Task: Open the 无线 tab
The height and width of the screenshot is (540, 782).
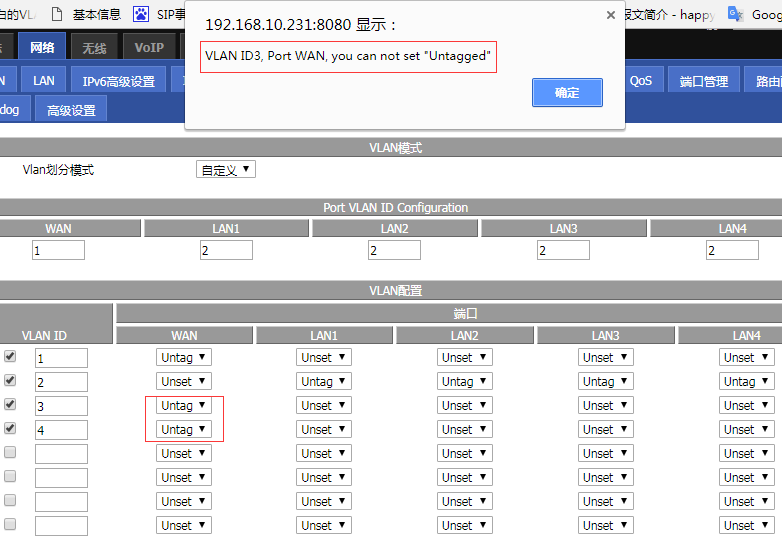Action: [x=94, y=47]
